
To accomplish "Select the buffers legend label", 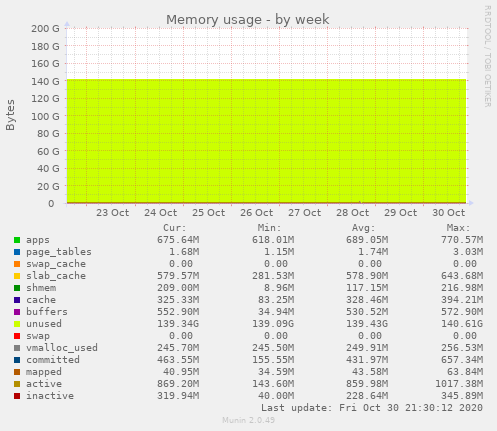I will coord(47,312).
